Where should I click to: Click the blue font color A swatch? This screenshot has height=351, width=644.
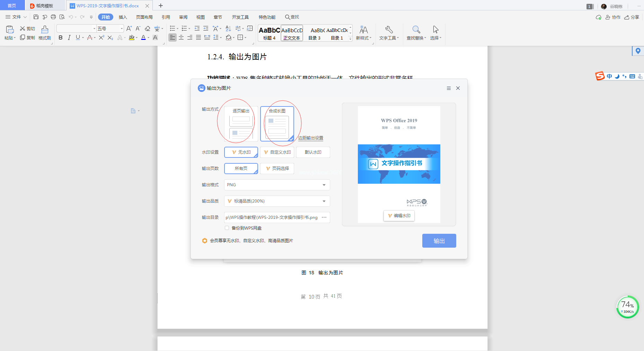(x=143, y=38)
